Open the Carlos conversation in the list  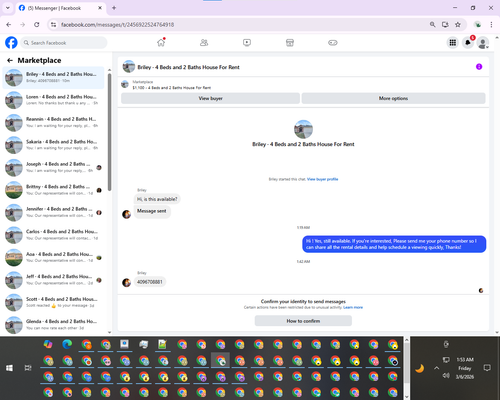(53, 235)
